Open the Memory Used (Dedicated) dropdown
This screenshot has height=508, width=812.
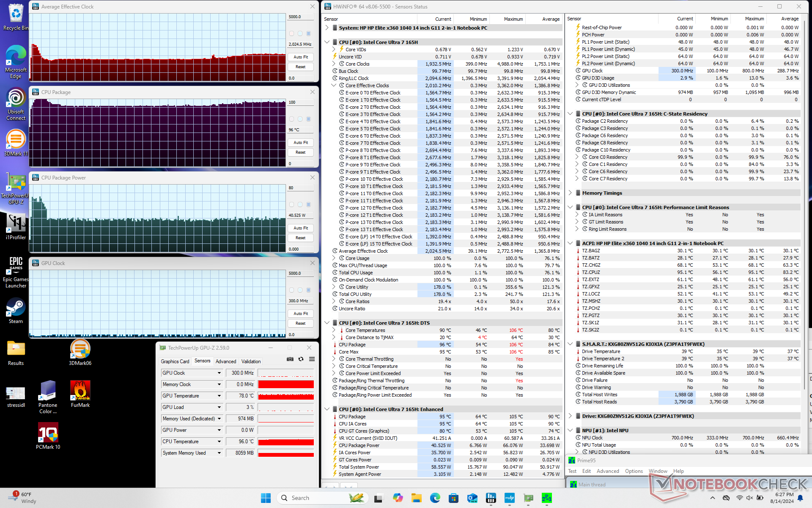pyautogui.click(x=219, y=419)
